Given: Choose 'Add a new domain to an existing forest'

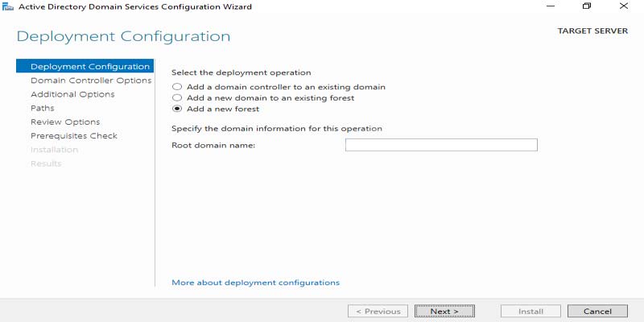Looking at the screenshot, I should [x=177, y=98].
